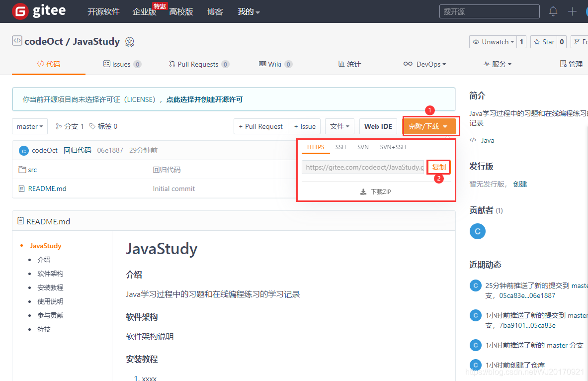Image resolution: width=588 pixels, height=381 pixels.
Task: Click 安装教程 in README outline
Action: point(50,287)
